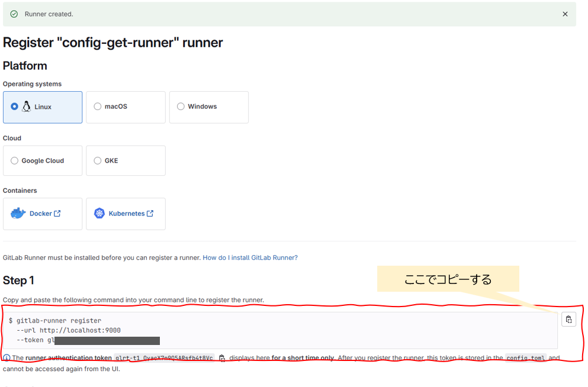Choose the Google Cloud platform option
The height and width of the screenshot is (387, 588).
click(43, 161)
